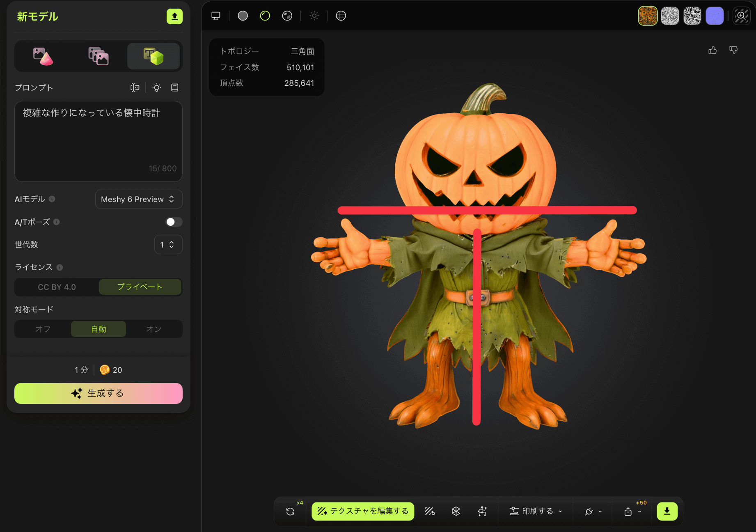Click the テクスチャを編集する button
This screenshot has width=756, height=532.
point(363,511)
